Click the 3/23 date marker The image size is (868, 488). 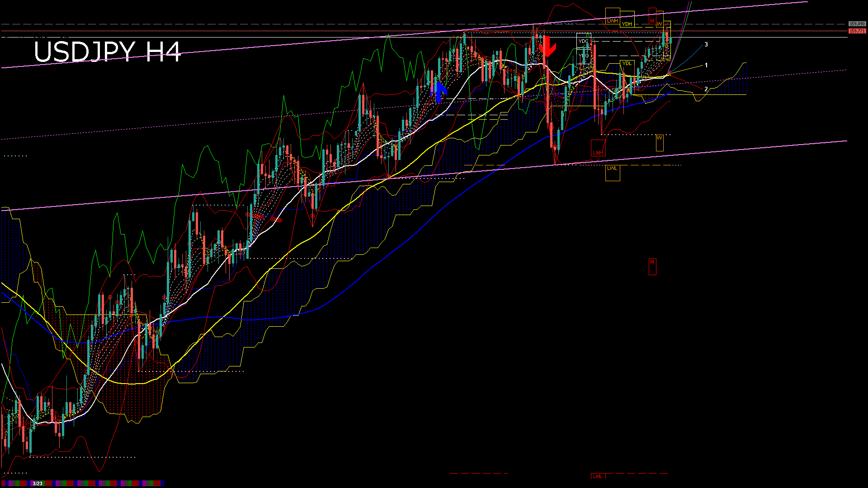pos(38,483)
